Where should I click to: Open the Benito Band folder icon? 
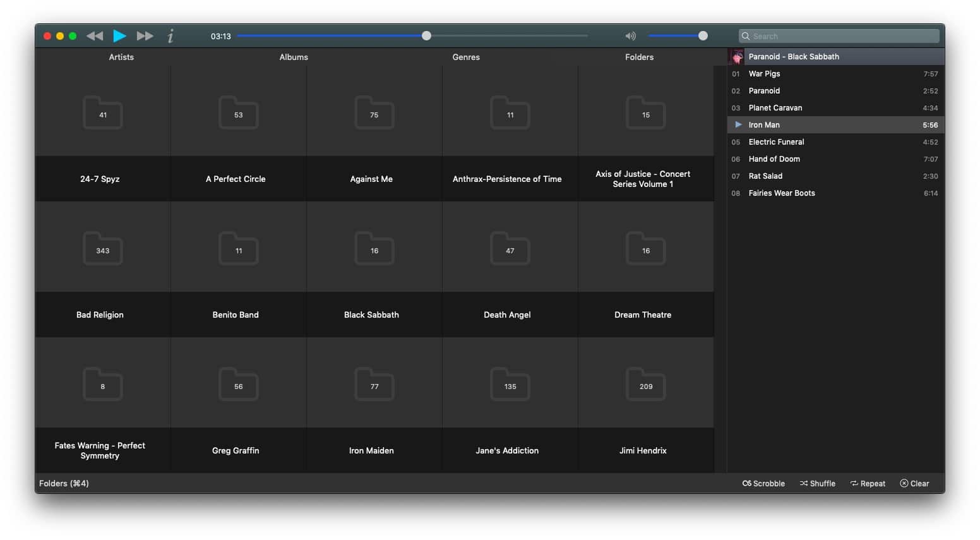(x=239, y=249)
